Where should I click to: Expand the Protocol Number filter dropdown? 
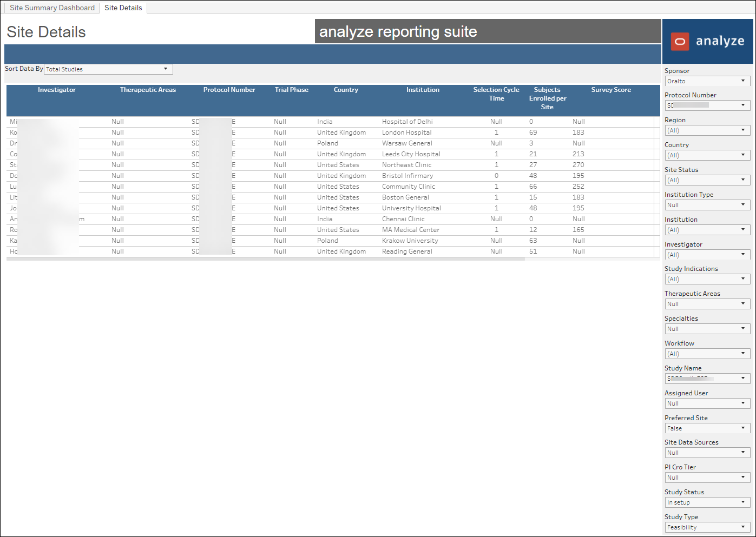click(707, 105)
